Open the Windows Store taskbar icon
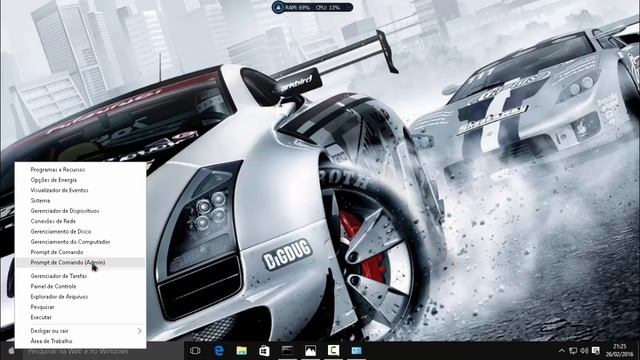640x360 pixels. (x=264, y=351)
